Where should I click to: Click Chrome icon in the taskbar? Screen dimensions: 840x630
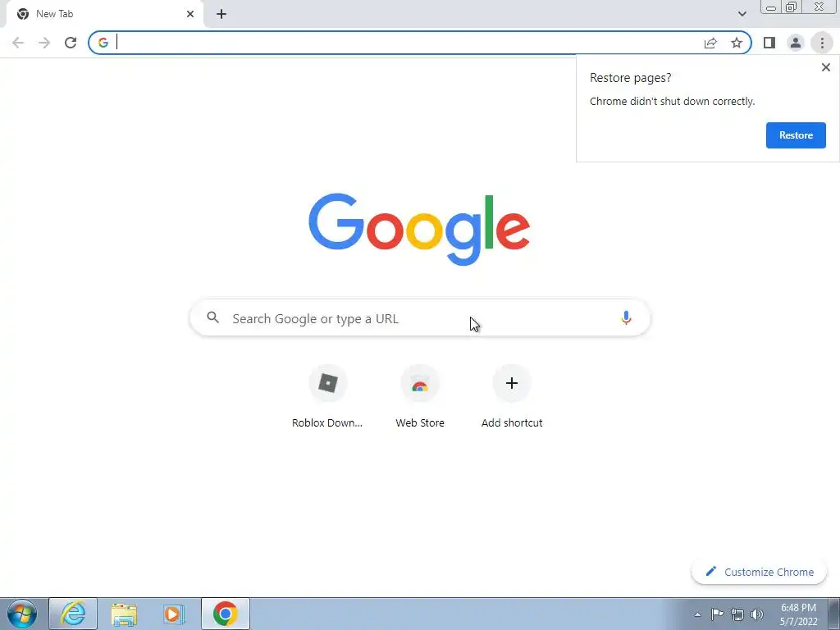(x=225, y=614)
